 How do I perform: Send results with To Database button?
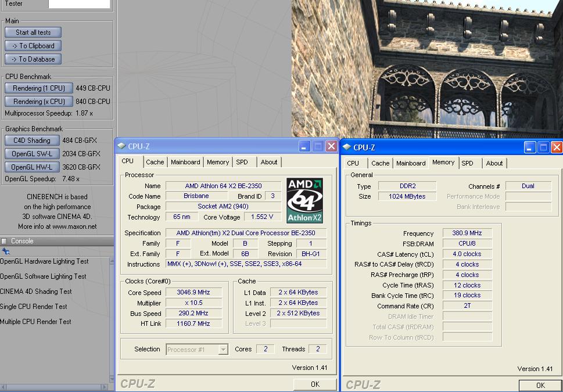[33, 59]
